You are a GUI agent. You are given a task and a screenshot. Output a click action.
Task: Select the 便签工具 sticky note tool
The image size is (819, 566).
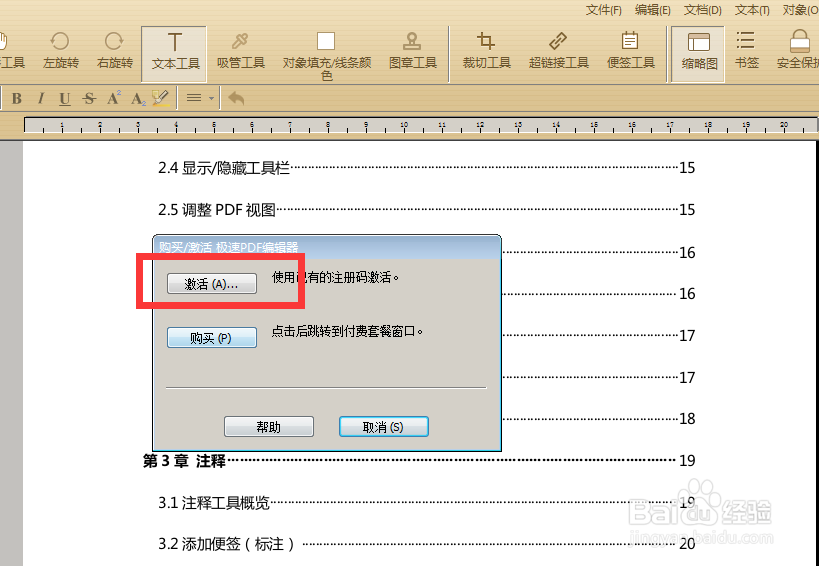pyautogui.click(x=630, y=51)
